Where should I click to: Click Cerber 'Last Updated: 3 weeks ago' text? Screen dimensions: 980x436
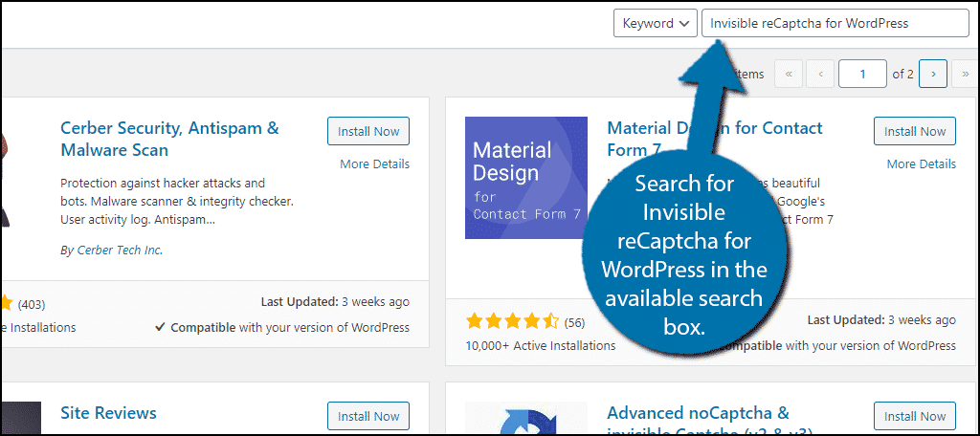point(335,302)
